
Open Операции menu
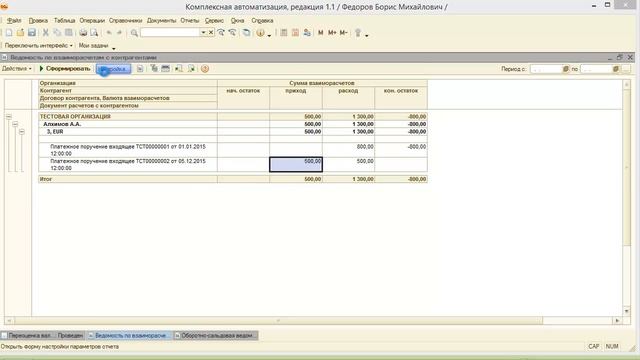pos(92,20)
